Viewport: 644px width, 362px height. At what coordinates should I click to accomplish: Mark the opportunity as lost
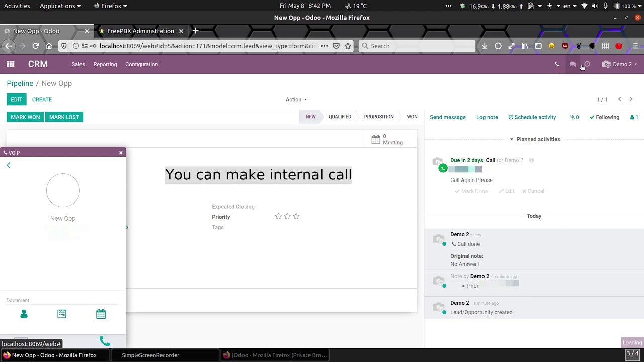tap(64, 117)
